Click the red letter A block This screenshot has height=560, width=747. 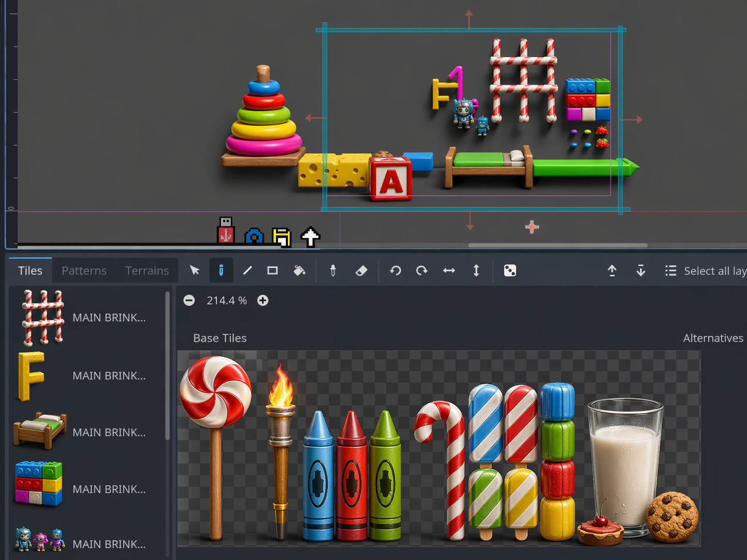point(391,178)
